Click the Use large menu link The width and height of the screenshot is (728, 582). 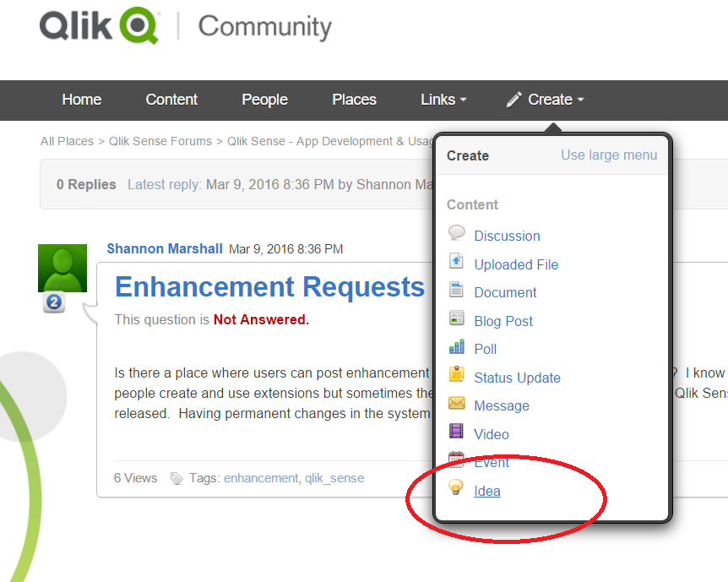pos(609,155)
